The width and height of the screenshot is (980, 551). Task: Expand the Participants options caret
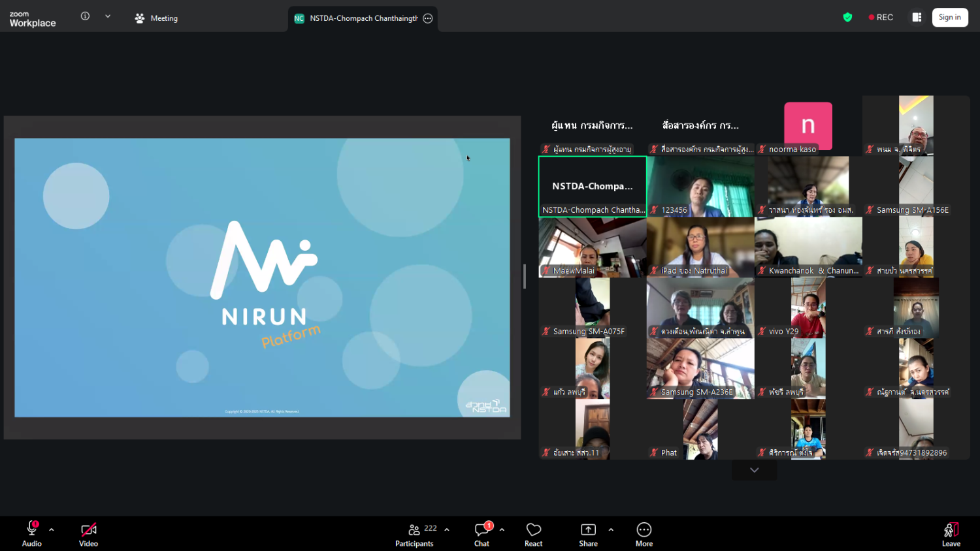(x=447, y=529)
